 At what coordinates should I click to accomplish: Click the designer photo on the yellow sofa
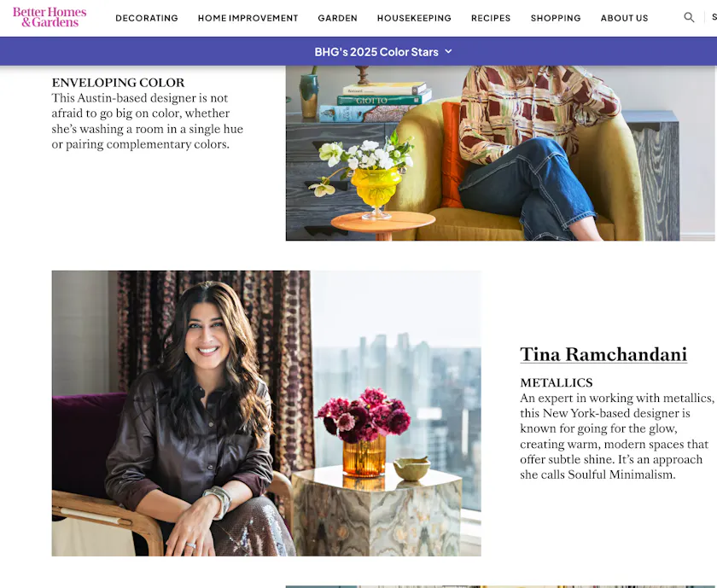pyautogui.click(x=501, y=153)
